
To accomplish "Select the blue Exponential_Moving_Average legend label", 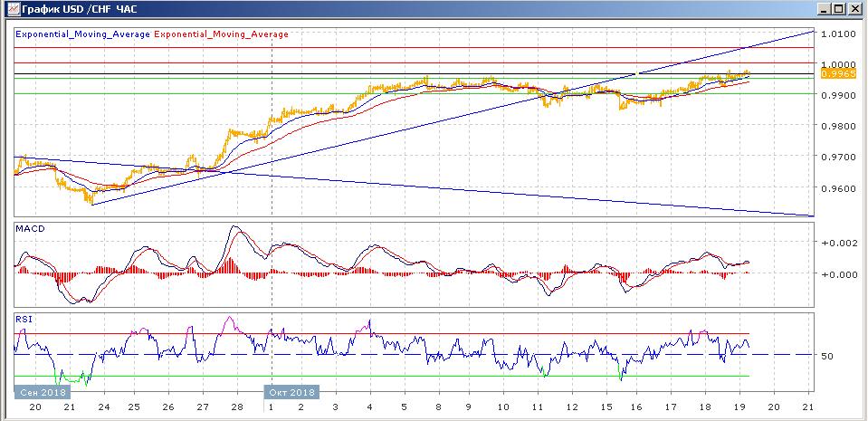I will pos(83,33).
